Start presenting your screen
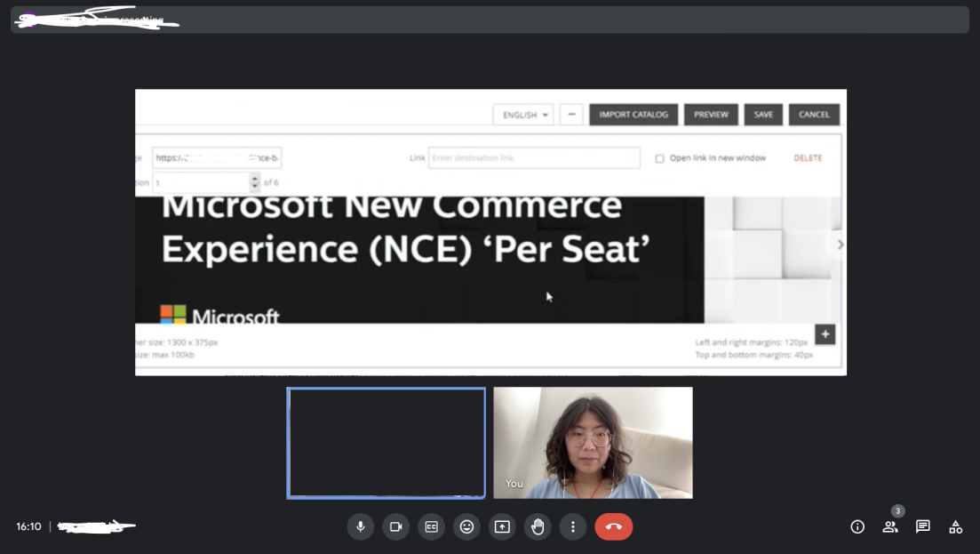The height and width of the screenshot is (554, 980). click(x=502, y=526)
